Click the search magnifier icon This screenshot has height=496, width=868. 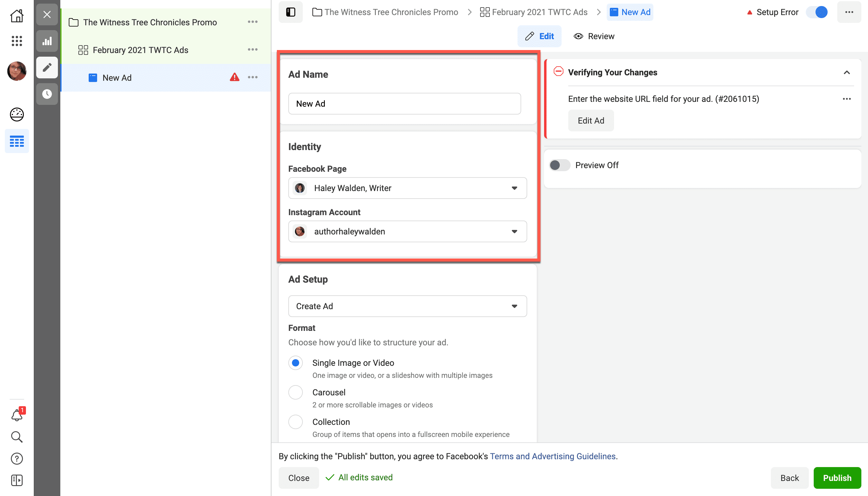pyautogui.click(x=16, y=437)
